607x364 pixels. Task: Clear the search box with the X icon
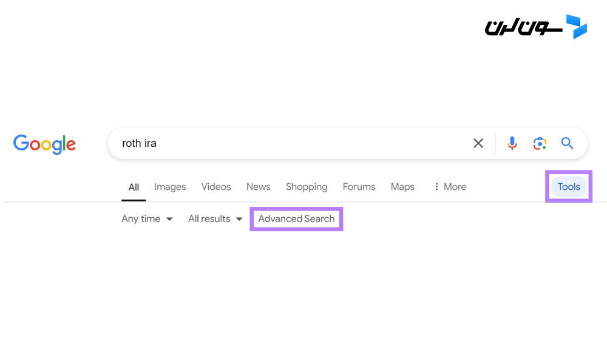478,144
